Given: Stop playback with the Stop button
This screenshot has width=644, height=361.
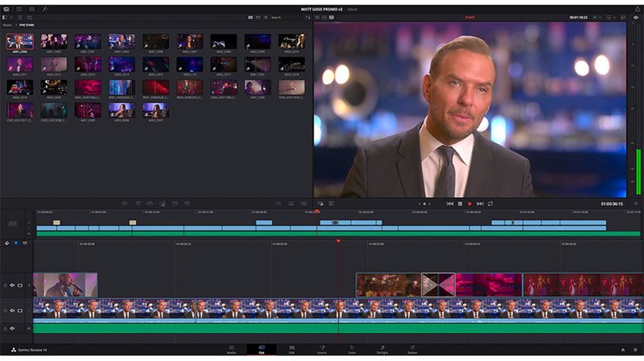Looking at the screenshot, I should 460,204.
